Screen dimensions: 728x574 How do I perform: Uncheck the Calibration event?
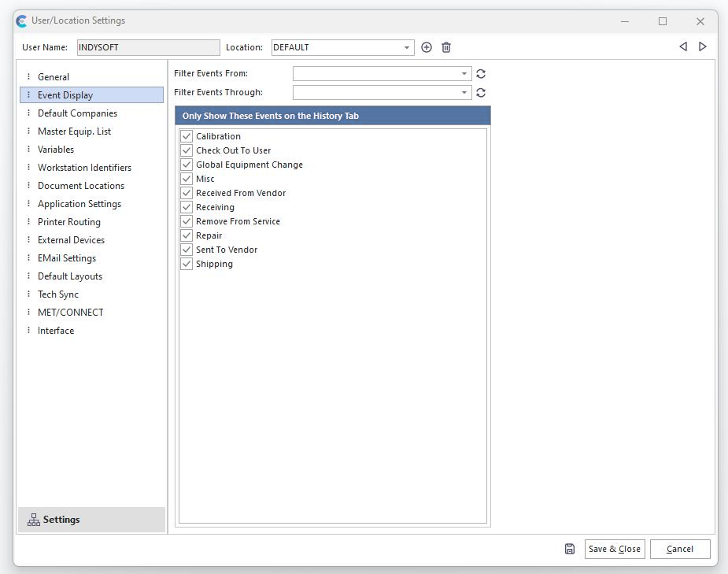pos(187,136)
